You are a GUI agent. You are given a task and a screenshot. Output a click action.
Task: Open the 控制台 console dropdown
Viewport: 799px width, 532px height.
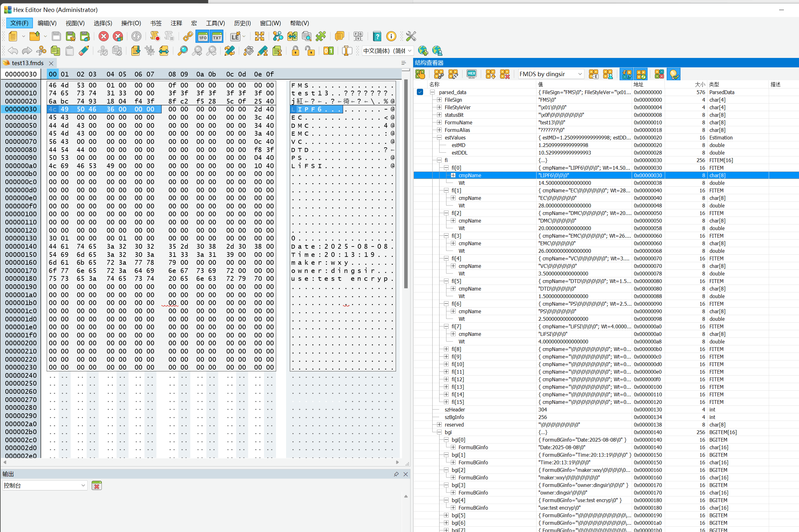pyautogui.click(x=44, y=485)
